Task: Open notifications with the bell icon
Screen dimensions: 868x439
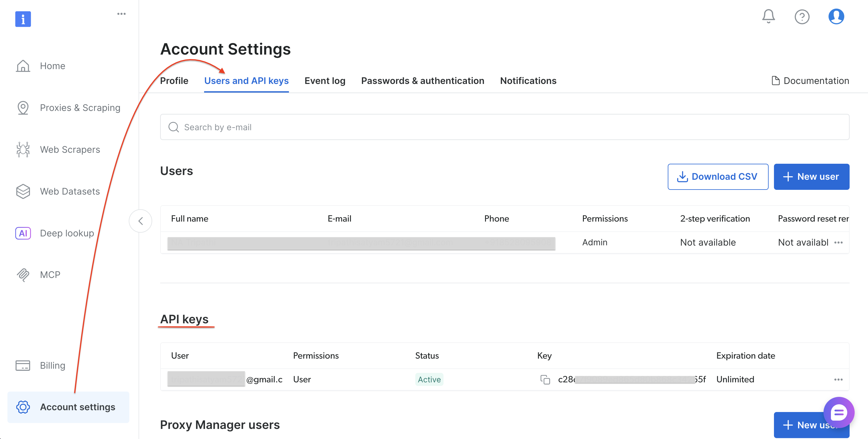Action: pyautogui.click(x=769, y=17)
